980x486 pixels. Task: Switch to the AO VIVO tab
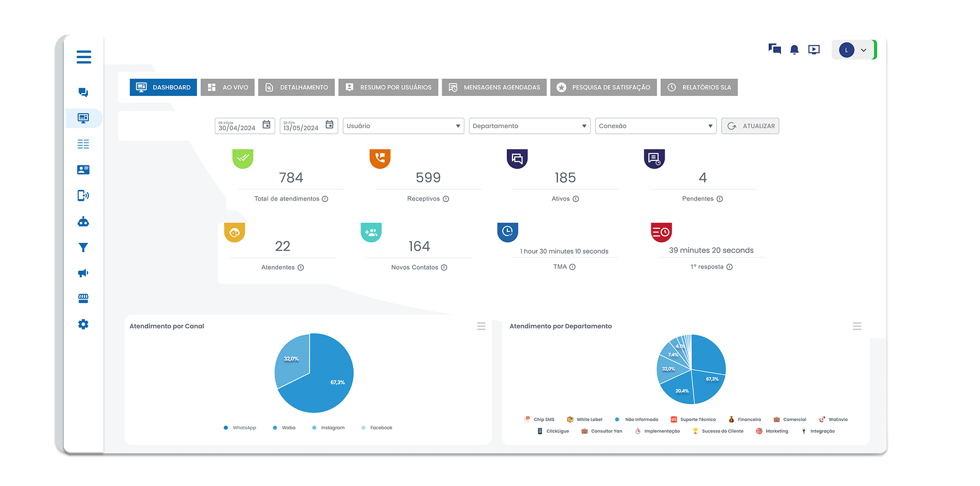[x=228, y=87]
